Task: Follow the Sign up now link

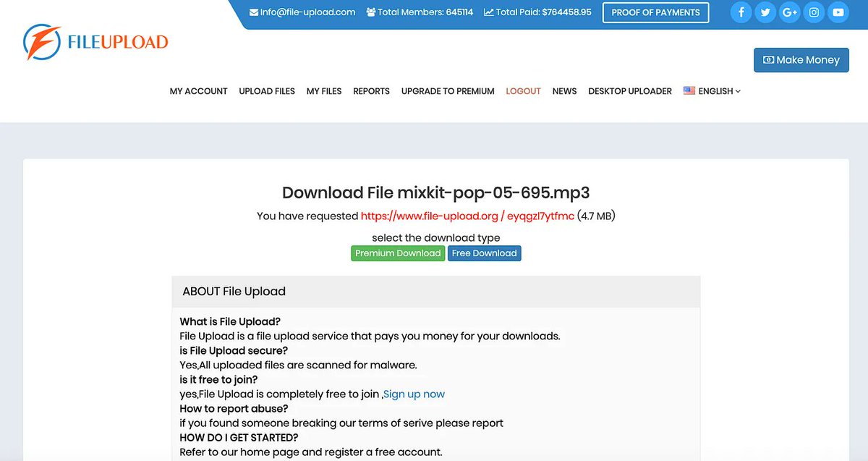Action: click(x=414, y=394)
